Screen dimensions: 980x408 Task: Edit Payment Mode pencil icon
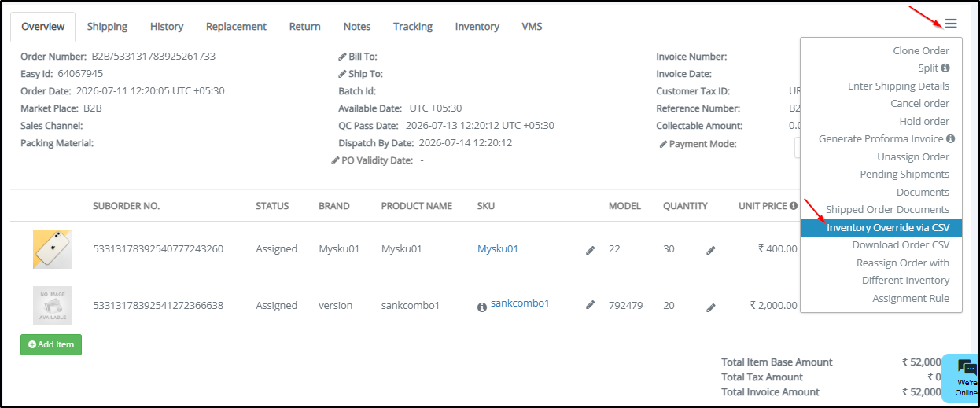tap(663, 145)
